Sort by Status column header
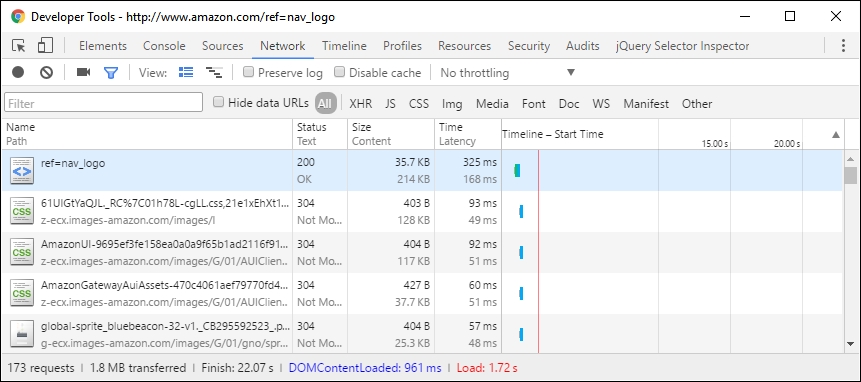 click(x=320, y=134)
